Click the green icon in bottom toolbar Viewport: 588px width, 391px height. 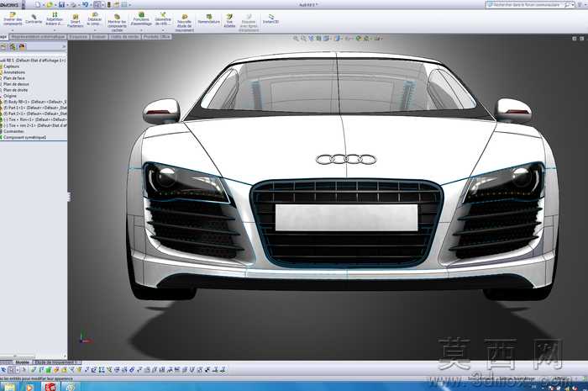tap(49, 370)
